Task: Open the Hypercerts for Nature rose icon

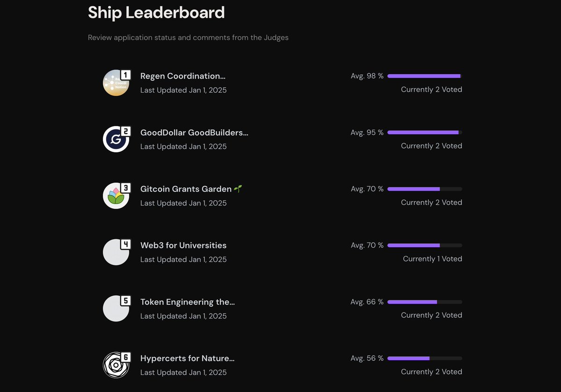Action: tap(116, 365)
